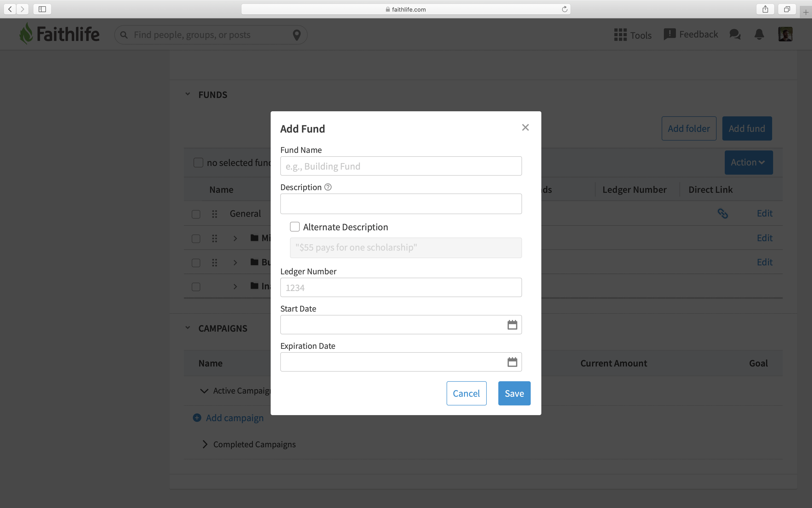Click the Description input field

(x=401, y=204)
